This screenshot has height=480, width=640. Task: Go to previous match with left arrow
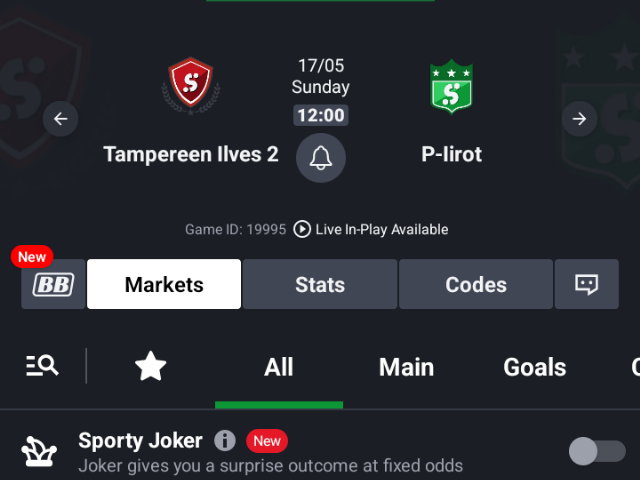pos(60,119)
